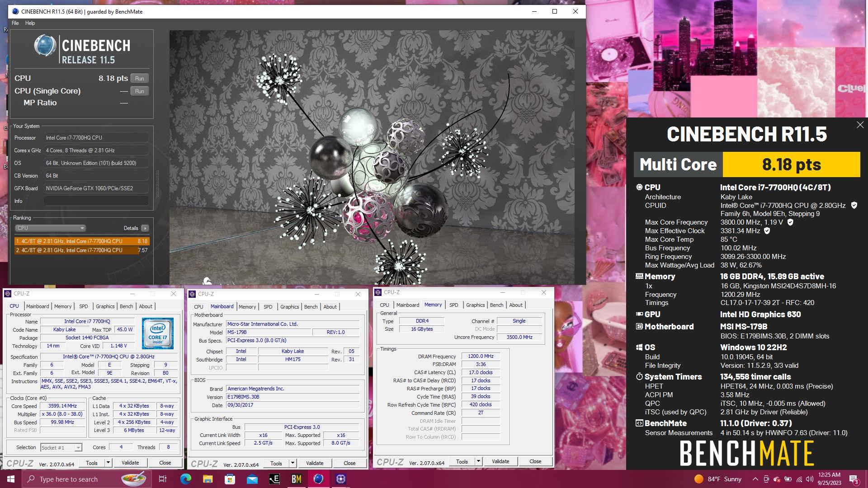This screenshot has width=868, height=488.
Task: Open Tools dropdown arrow in first CPU-Z window
Action: click(x=108, y=463)
